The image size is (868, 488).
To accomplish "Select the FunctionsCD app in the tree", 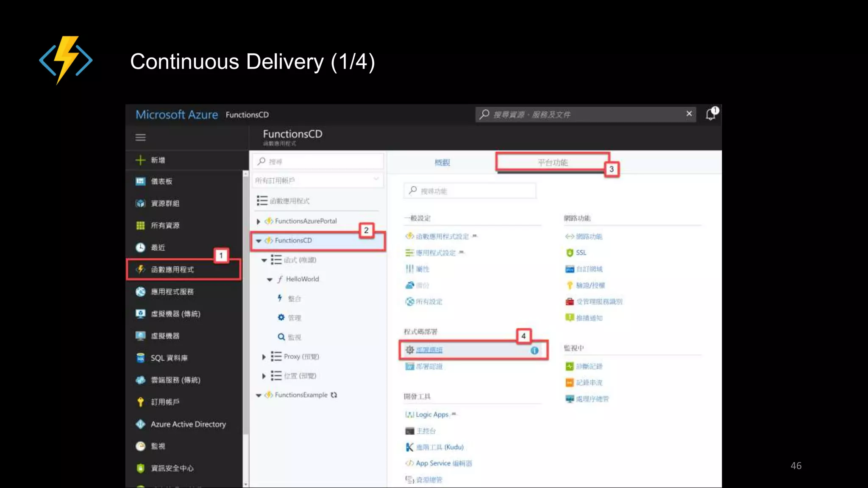I will click(x=293, y=240).
